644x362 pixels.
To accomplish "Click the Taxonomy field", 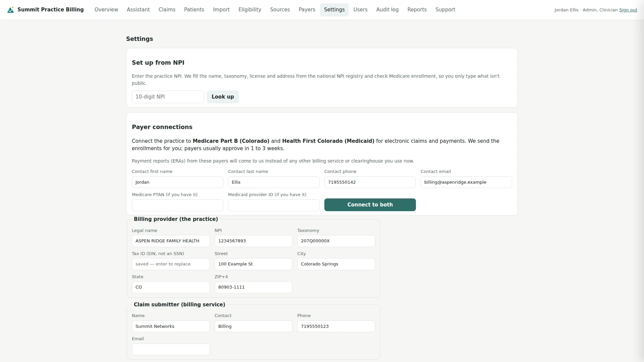I will pos(336,241).
